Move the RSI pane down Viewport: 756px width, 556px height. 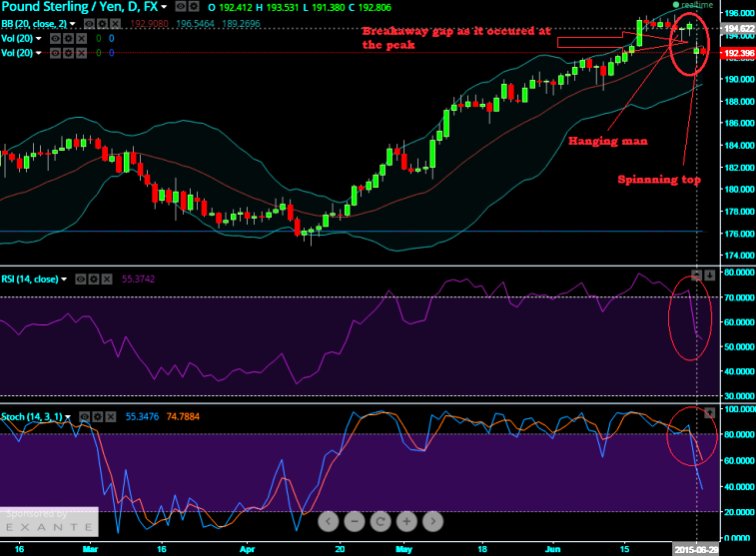coord(710,276)
